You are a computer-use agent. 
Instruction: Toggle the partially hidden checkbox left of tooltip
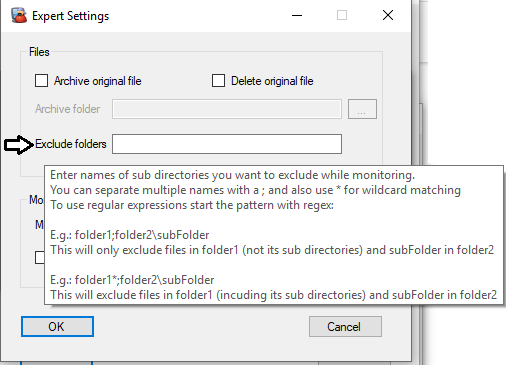pyautogui.click(x=40, y=257)
